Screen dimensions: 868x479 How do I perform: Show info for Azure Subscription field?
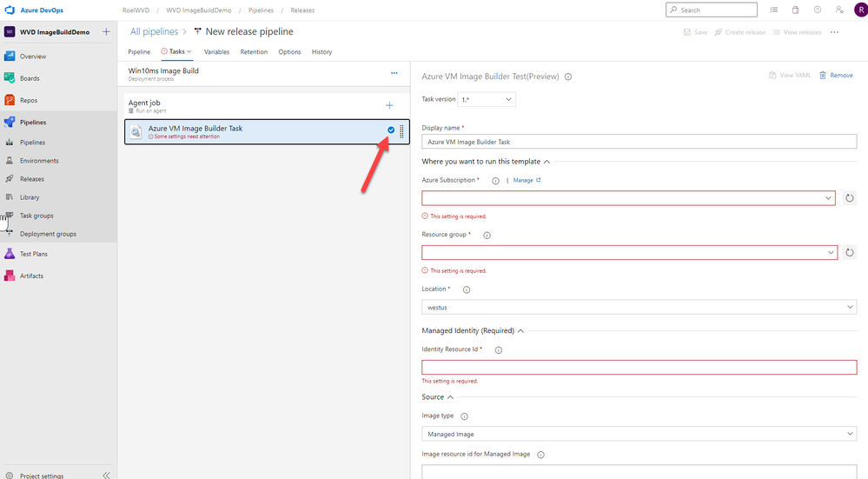tap(495, 181)
